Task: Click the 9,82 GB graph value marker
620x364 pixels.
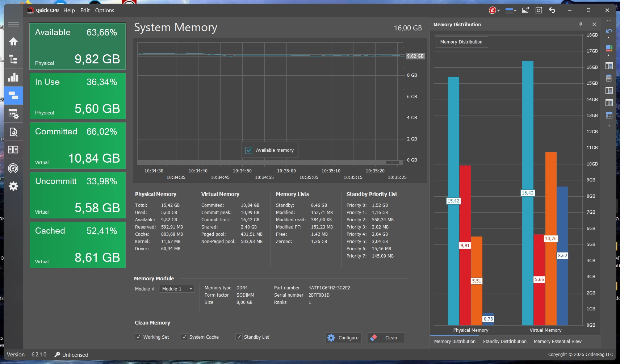Action: tap(415, 56)
